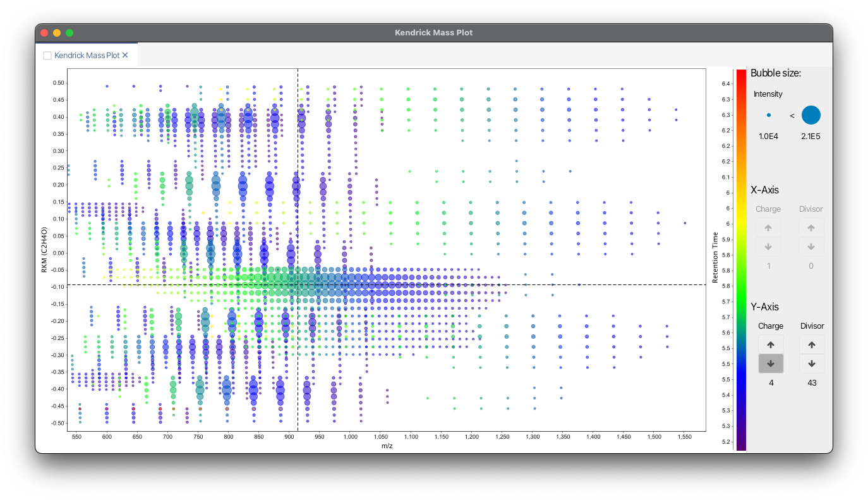This screenshot has width=868, height=500.
Task: Click the crosshair intersection in the plot
Action: point(298,284)
